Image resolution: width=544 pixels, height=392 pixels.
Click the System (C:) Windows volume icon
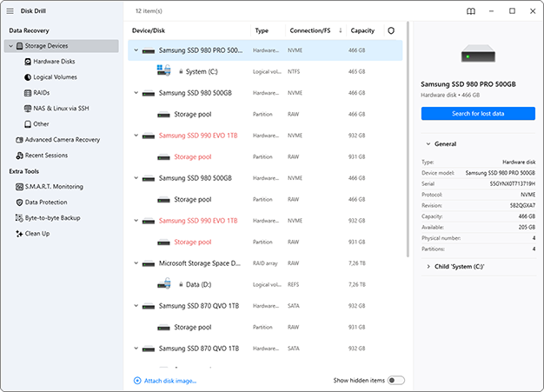(163, 70)
